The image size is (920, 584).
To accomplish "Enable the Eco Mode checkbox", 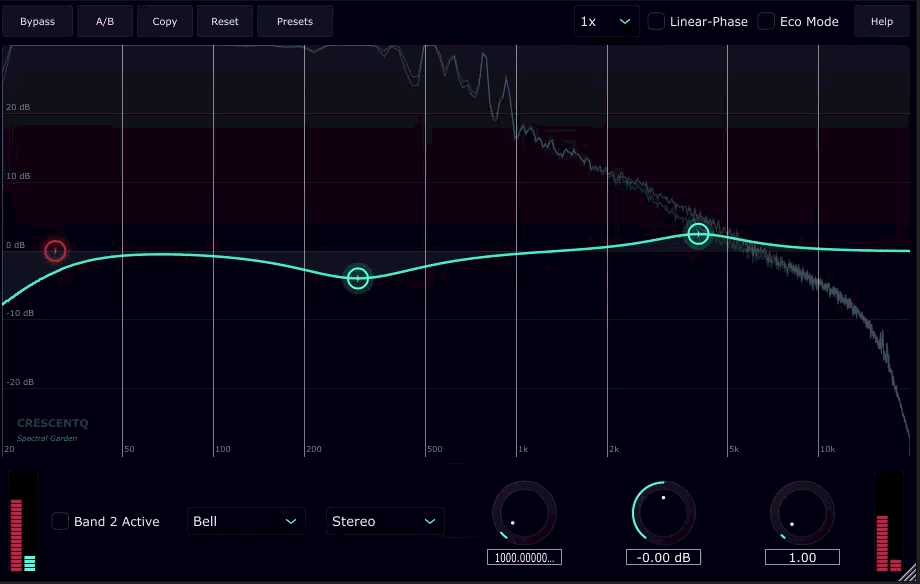I will [766, 21].
